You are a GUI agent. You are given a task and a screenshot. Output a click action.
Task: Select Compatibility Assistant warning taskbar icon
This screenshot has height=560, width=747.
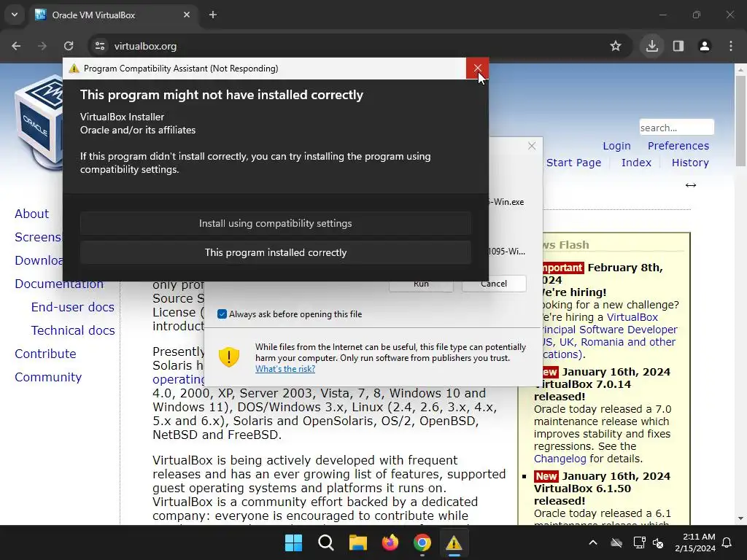coord(454,542)
